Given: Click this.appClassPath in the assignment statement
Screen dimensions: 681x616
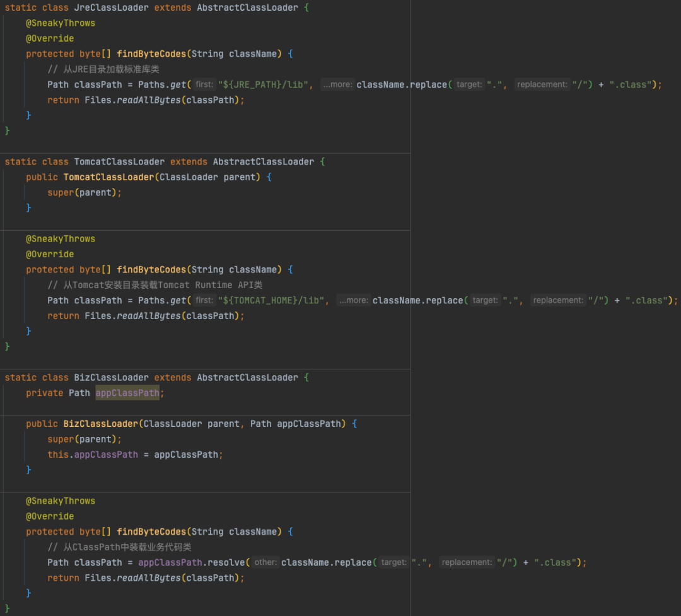Looking at the screenshot, I should pos(93,455).
